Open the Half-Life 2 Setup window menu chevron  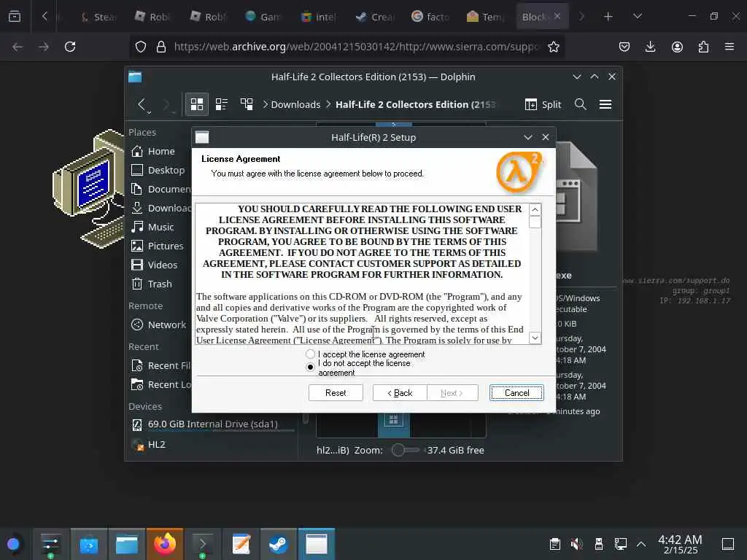tap(528, 137)
